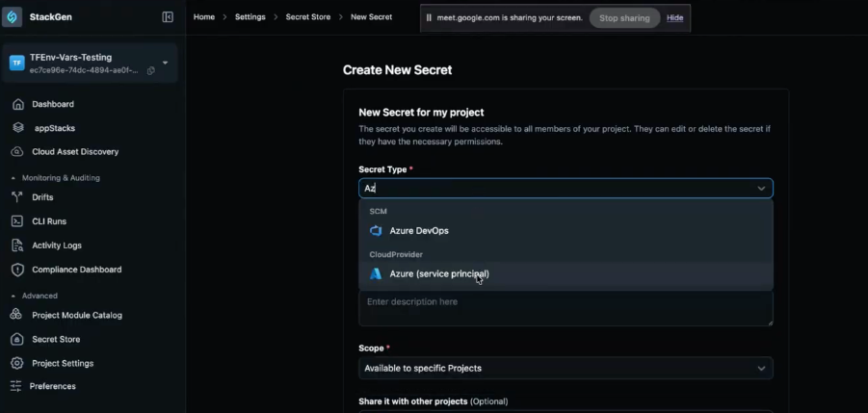The height and width of the screenshot is (413, 868).
Task: Click the Preferences sliders icon
Action: coord(15,386)
